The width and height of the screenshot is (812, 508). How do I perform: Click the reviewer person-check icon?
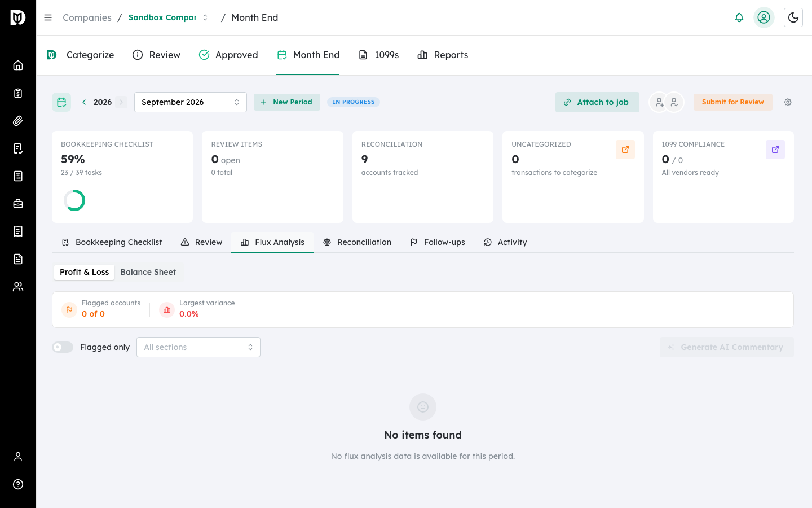674,102
